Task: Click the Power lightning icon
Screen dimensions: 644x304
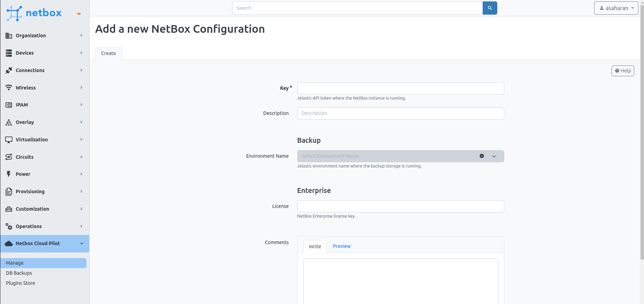Action: pos(9,174)
